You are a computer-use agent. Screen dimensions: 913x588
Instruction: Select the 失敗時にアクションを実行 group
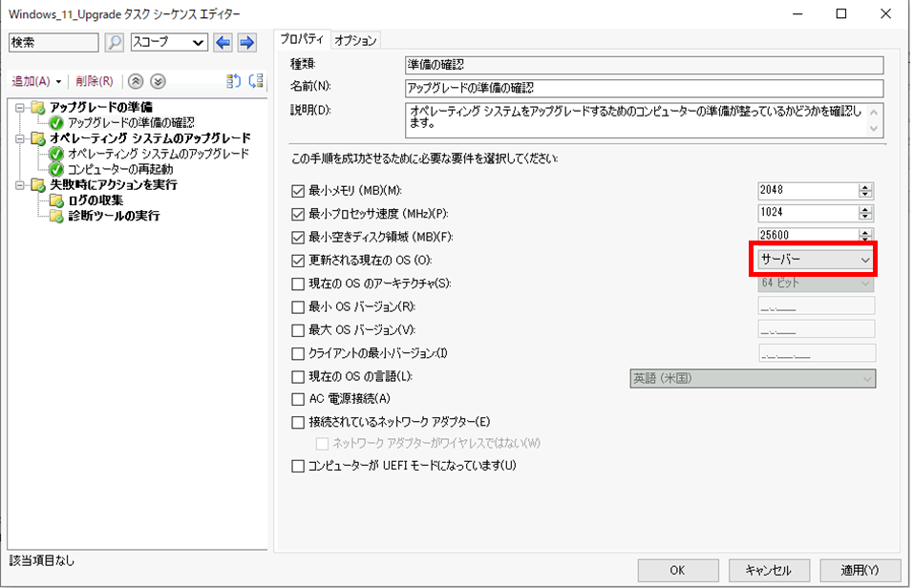[x=114, y=185]
